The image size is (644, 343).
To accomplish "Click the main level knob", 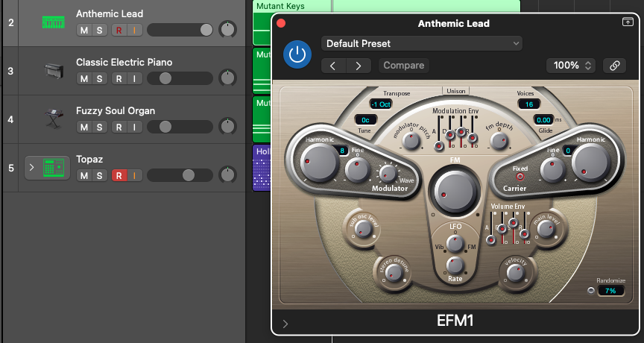I will 546,229.
